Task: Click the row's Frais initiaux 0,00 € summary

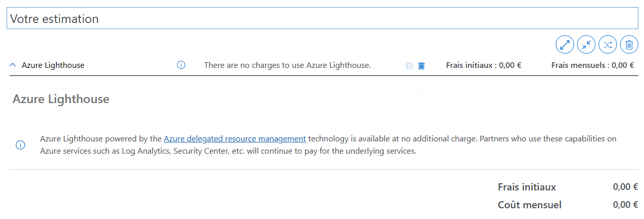Action: coord(484,65)
